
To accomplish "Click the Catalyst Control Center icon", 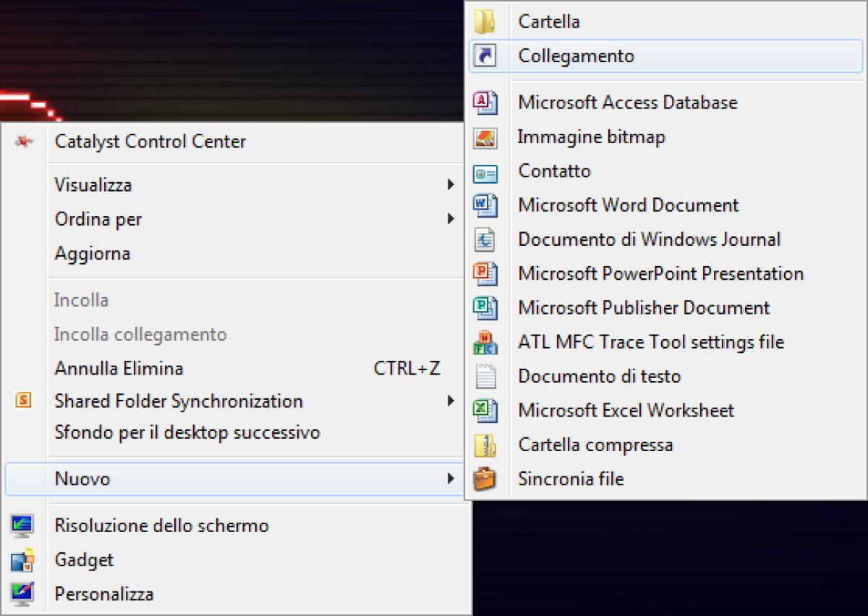I will pos(23,142).
